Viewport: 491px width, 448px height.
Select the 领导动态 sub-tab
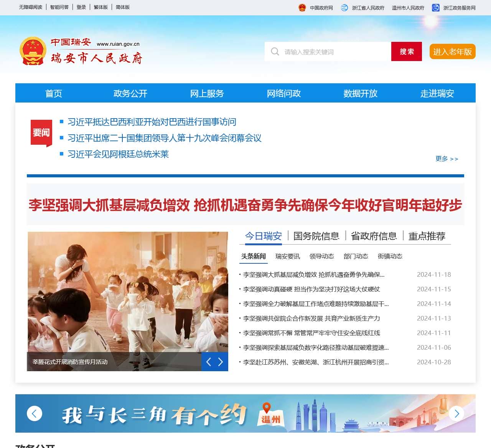[x=322, y=256]
